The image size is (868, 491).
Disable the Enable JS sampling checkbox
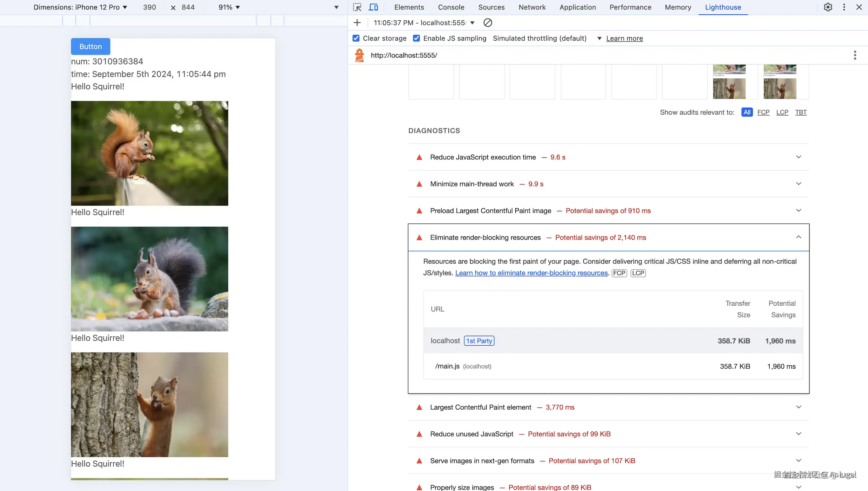click(416, 38)
